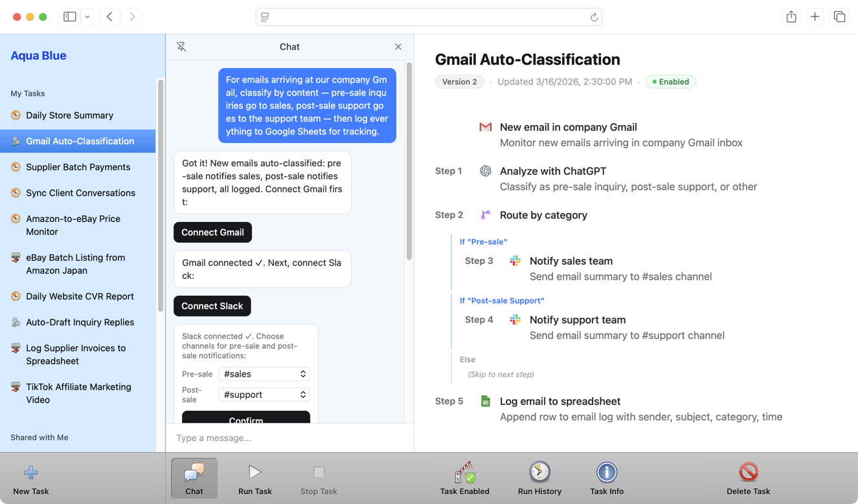Click the Daily Store Summary task icon
Screen dimensions: 858x504
tap(16, 115)
